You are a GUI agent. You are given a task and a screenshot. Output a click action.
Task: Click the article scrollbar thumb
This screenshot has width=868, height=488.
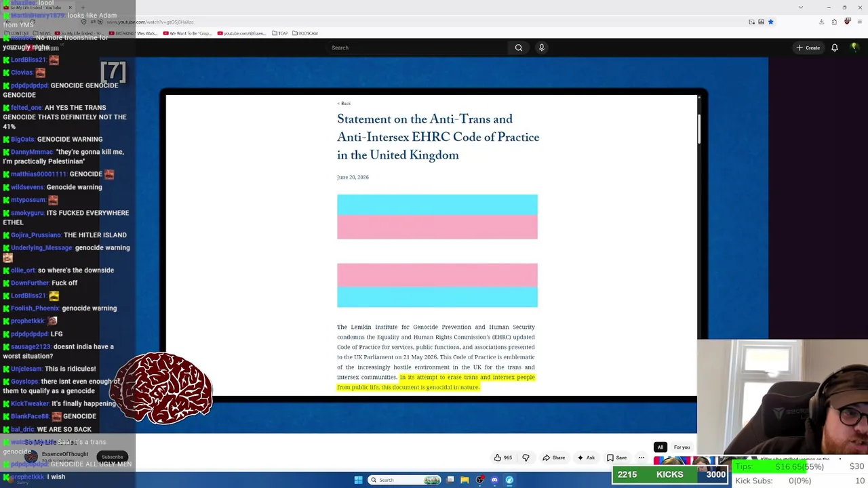pos(698,129)
